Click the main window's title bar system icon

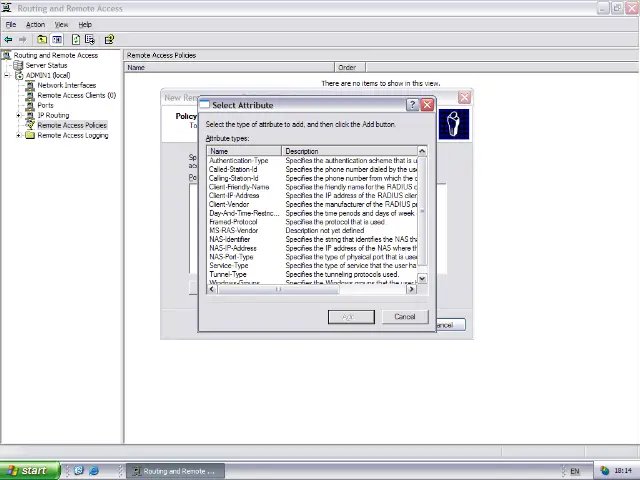7,8
